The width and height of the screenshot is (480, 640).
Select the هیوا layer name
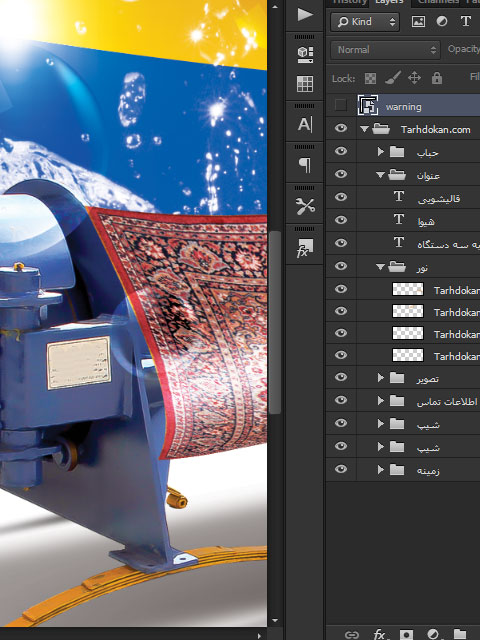point(426,222)
